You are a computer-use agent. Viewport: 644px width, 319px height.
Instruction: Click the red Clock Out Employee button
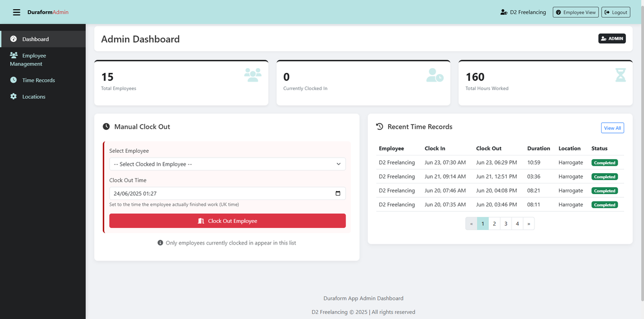tap(228, 221)
